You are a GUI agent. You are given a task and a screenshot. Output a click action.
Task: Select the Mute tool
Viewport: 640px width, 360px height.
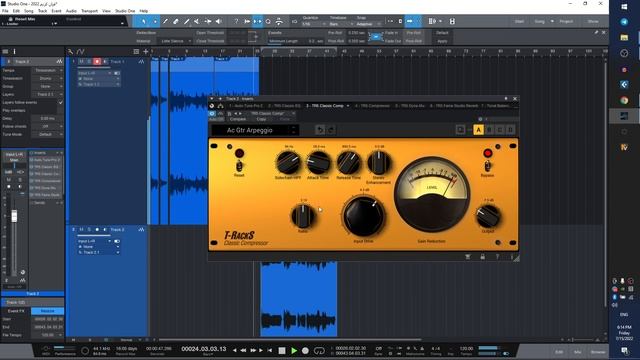click(x=197, y=21)
